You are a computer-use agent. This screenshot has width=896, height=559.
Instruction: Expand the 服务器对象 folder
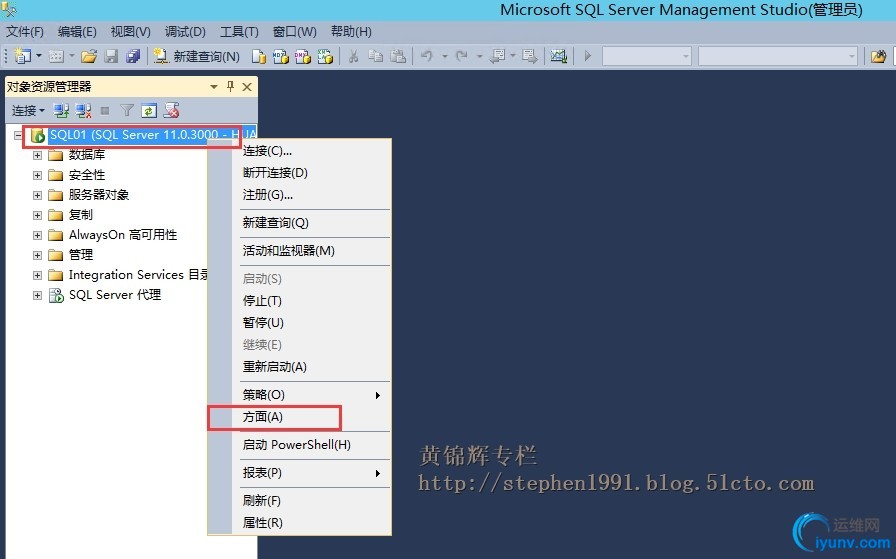pyautogui.click(x=37, y=195)
